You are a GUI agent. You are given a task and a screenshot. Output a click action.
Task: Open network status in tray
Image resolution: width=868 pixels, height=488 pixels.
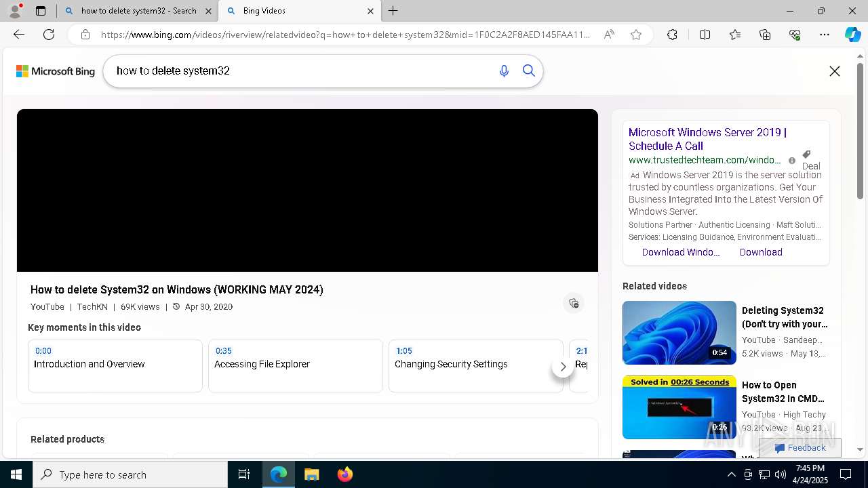(x=764, y=474)
